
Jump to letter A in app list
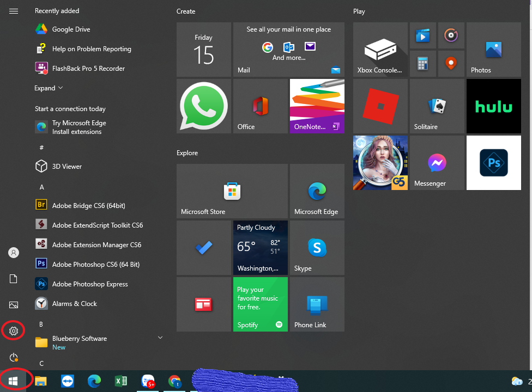[x=42, y=187]
